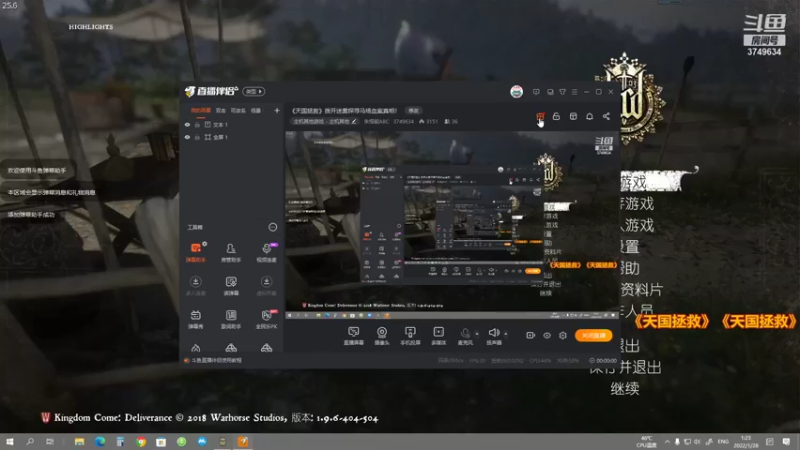Switch to the third scene tab
Viewport: 800px width, 450px height.
click(x=238, y=110)
